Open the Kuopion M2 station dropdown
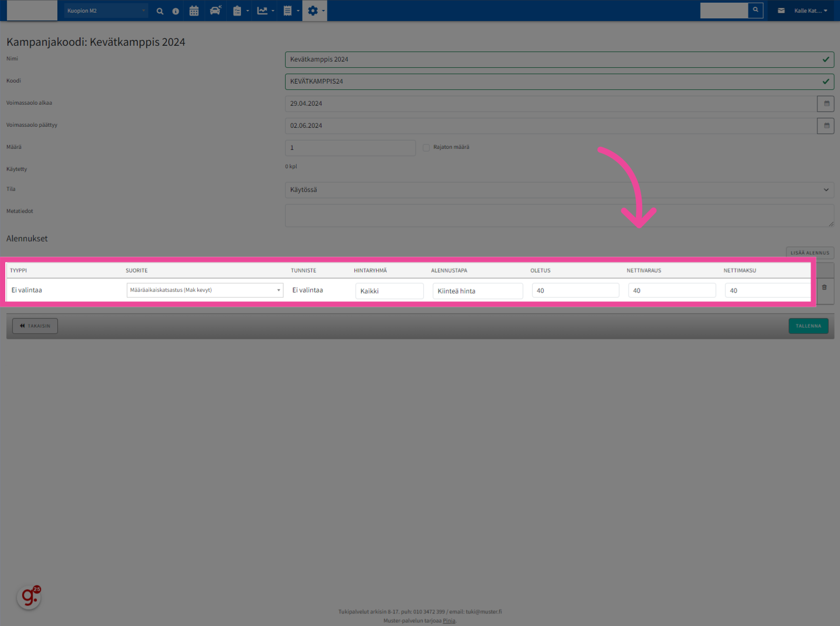The width and height of the screenshot is (840, 626). click(x=106, y=11)
